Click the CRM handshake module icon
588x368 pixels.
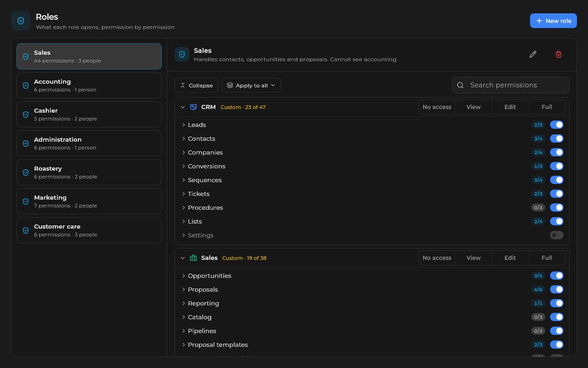[193, 107]
